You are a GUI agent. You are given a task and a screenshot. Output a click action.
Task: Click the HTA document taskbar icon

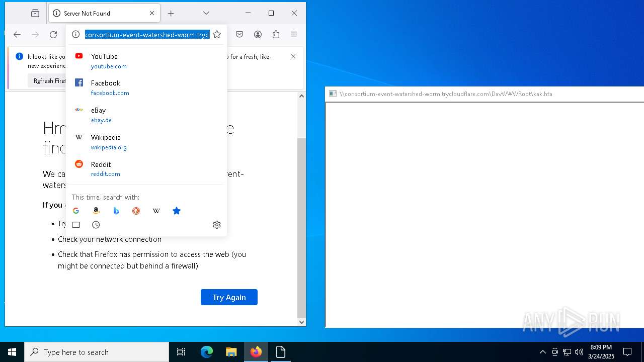[x=281, y=352]
